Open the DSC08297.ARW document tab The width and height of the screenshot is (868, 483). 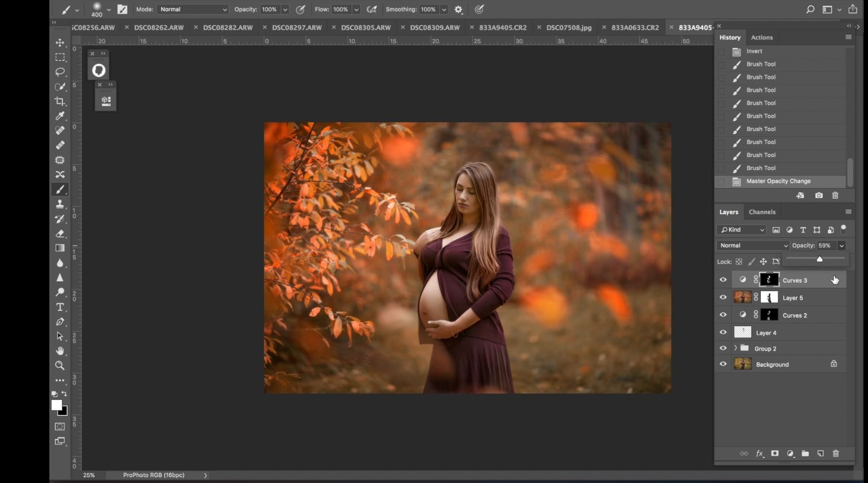coord(297,28)
